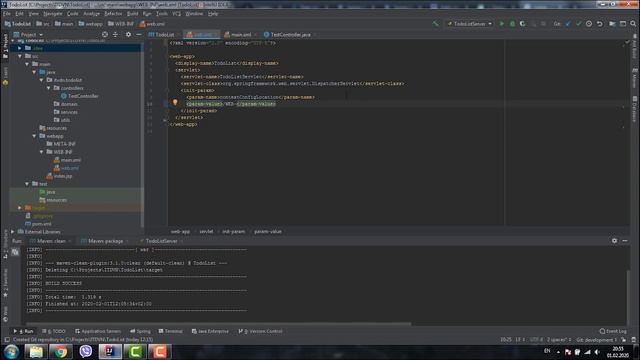Viewport: 640px width, 360px height.
Task: Click the intention lightbulb in the editor gutter
Action: (175, 102)
